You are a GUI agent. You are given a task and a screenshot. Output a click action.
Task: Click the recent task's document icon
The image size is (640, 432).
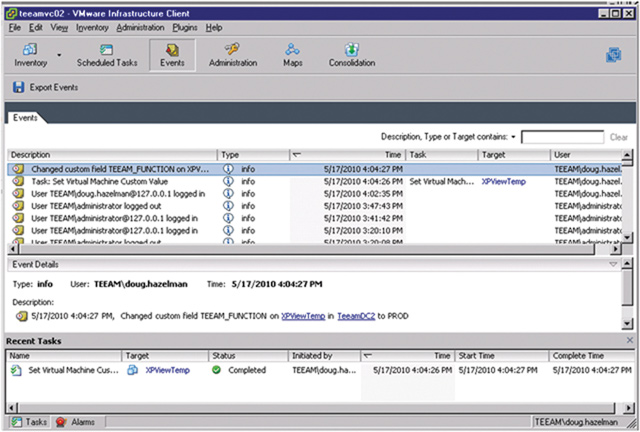[16, 370]
